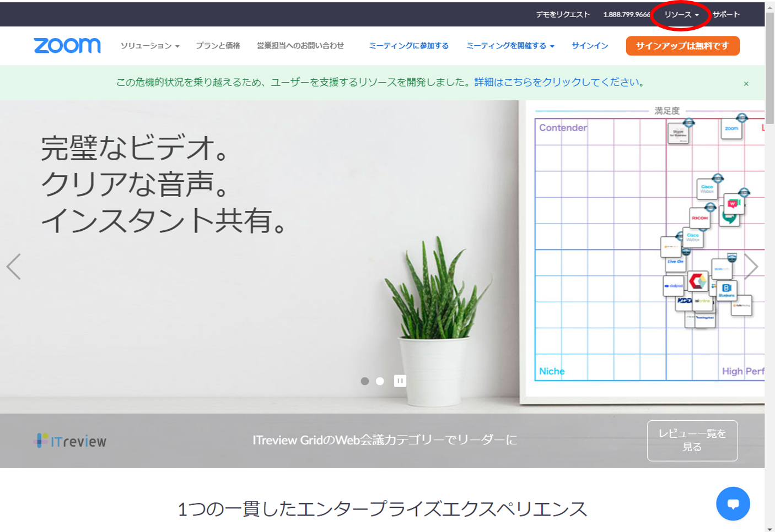
Task: Expand the ミーティングを開催する dropdown
Action: click(x=510, y=46)
